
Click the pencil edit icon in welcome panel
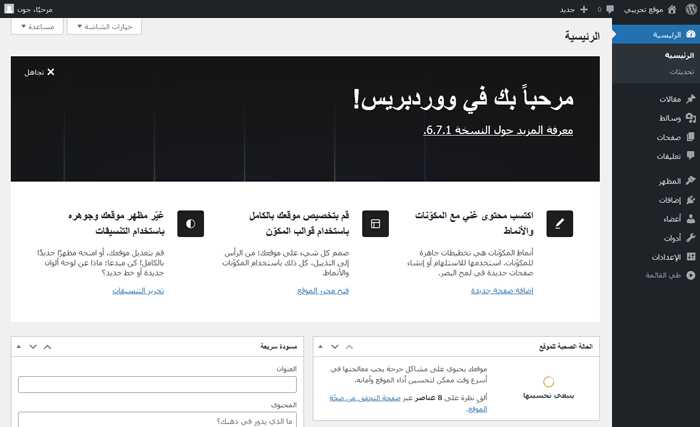point(559,223)
